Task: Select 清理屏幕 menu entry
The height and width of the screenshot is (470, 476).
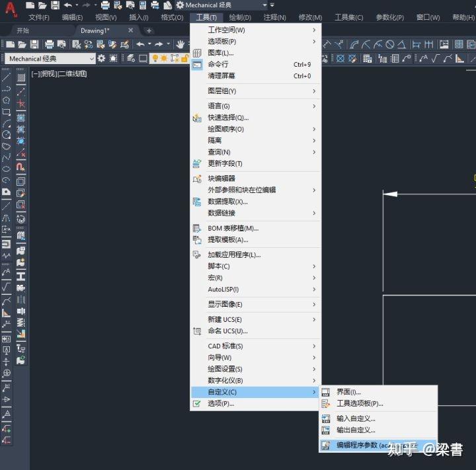Action: [x=256, y=76]
